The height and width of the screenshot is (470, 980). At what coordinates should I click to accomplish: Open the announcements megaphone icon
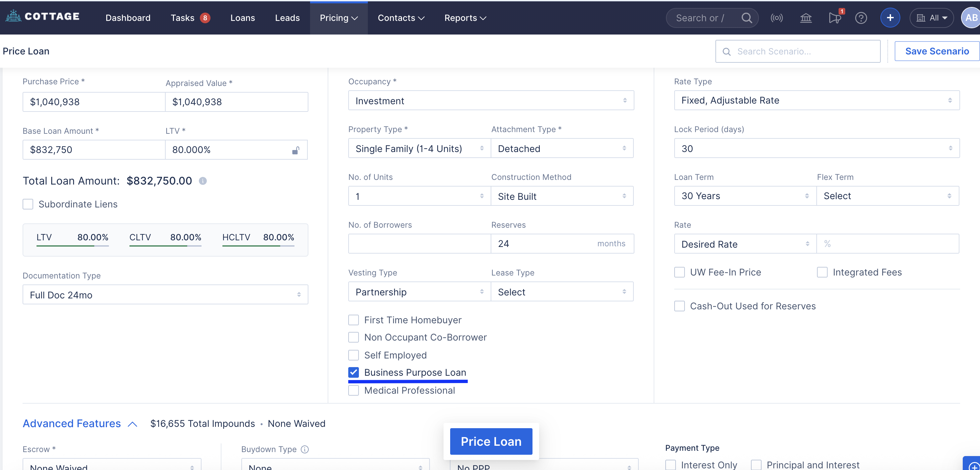(x=834, y=18)
